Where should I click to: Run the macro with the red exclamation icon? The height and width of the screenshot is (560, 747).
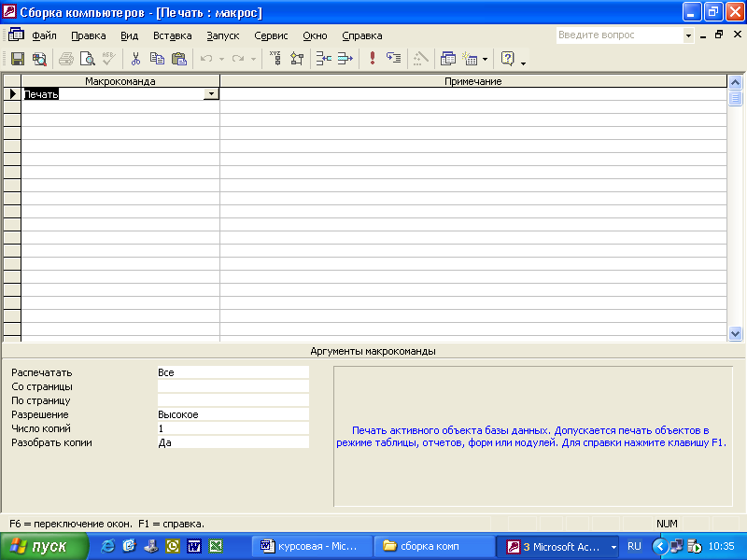click(x=373, y=59)
